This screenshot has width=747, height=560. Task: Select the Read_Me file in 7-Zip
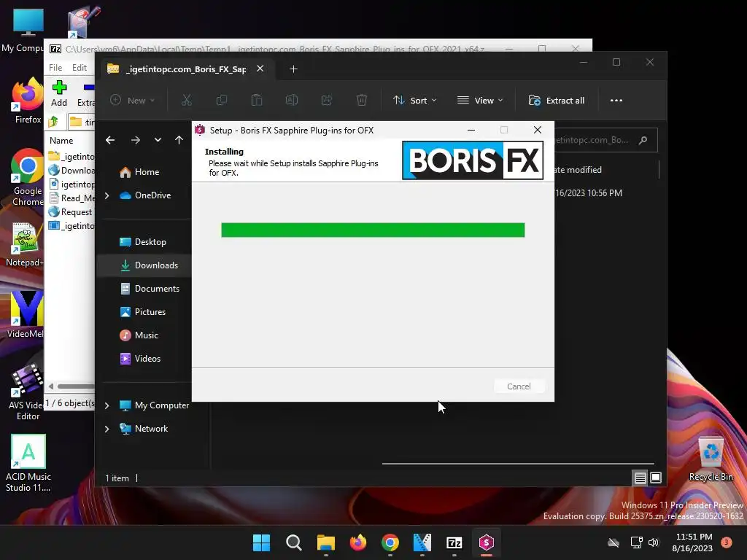coord(71,198)
